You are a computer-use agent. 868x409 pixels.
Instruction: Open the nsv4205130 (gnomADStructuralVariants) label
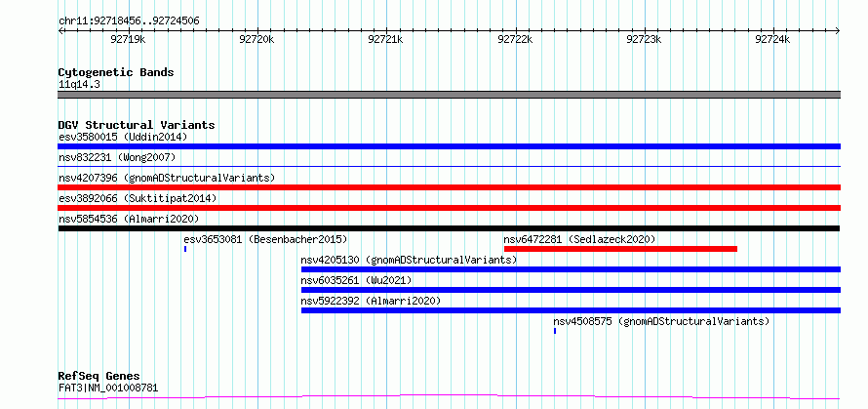[409, 260]
